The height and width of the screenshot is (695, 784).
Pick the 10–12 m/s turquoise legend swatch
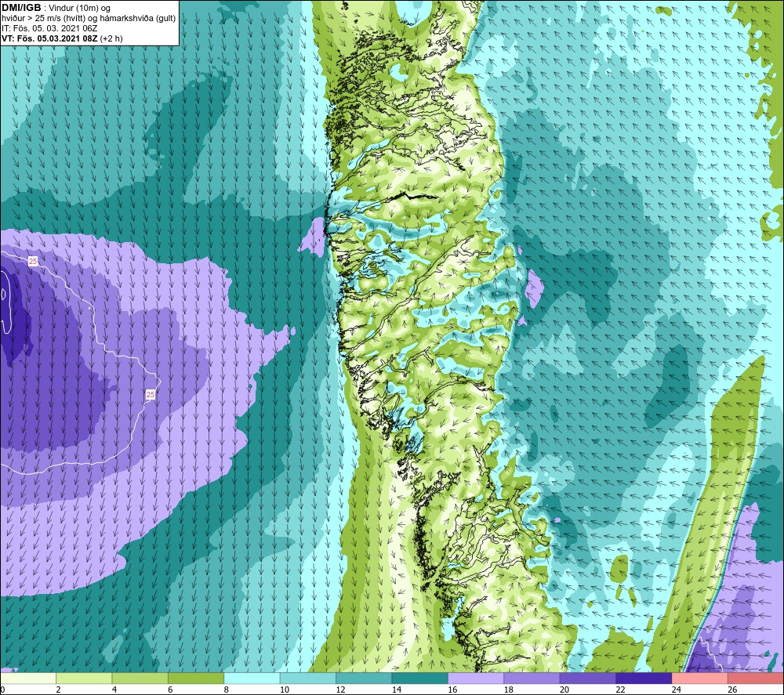[x=308, y=678]
